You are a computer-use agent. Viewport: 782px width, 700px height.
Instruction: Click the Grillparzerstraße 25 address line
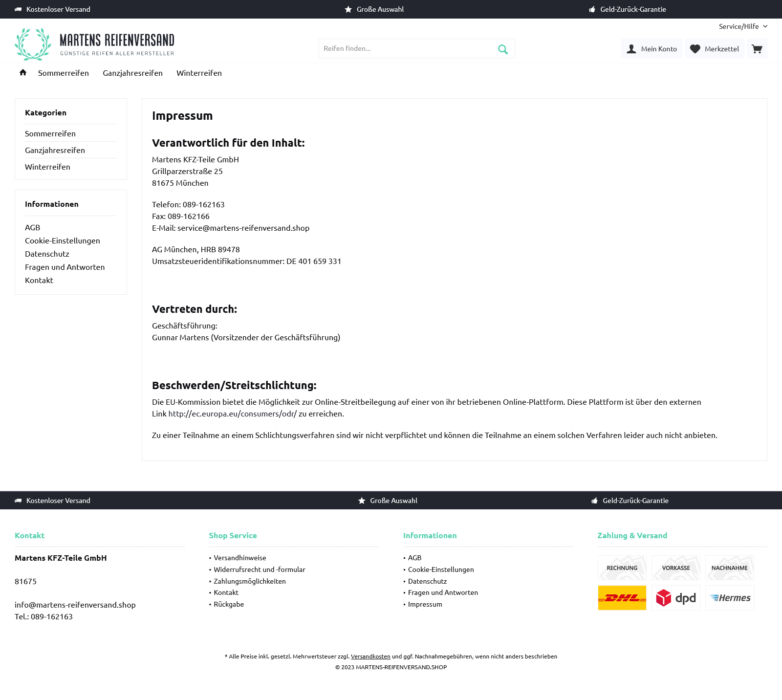pos(187,171)
